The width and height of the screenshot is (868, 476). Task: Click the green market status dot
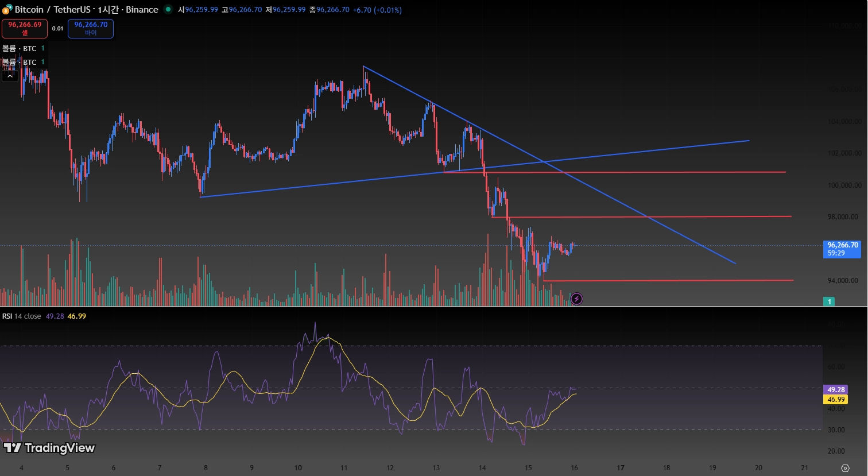pos(168,9)
